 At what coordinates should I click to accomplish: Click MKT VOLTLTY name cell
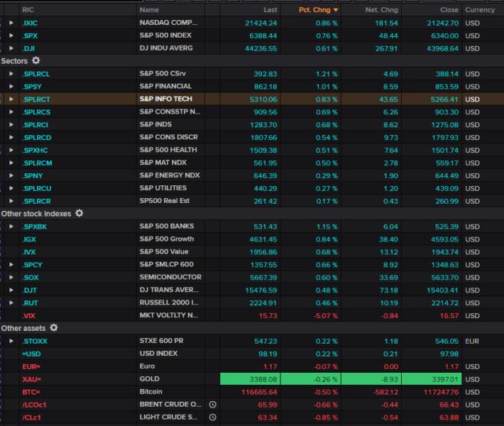169,315
